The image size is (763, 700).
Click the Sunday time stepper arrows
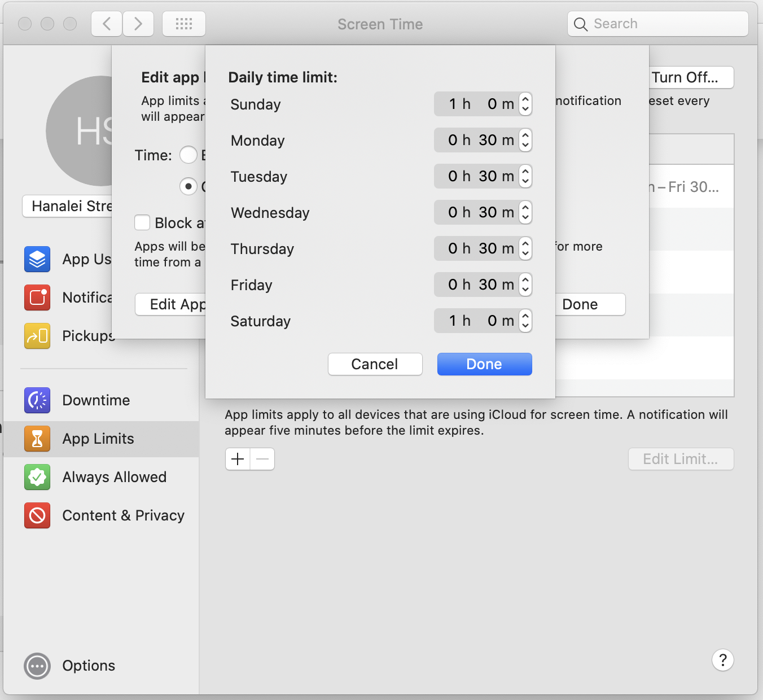point(525,104)
